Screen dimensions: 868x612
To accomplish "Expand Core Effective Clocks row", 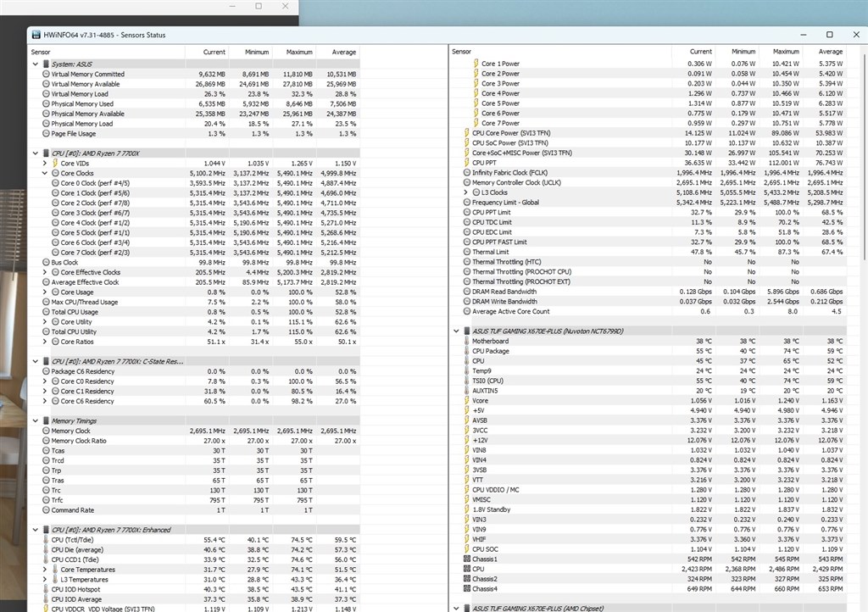I will coord(45,272).
